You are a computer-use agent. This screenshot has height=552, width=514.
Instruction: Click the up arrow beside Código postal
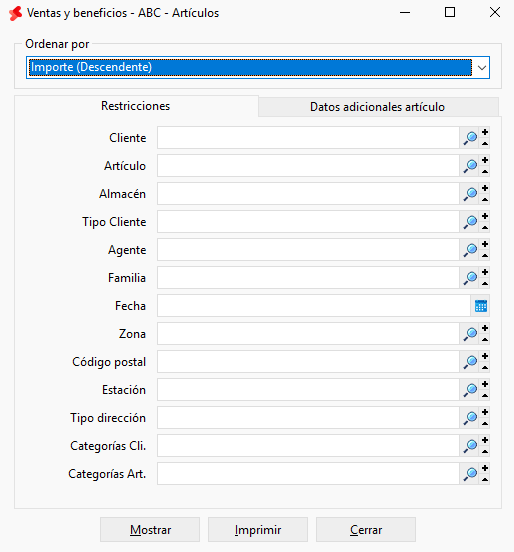(x=485, y=368)
